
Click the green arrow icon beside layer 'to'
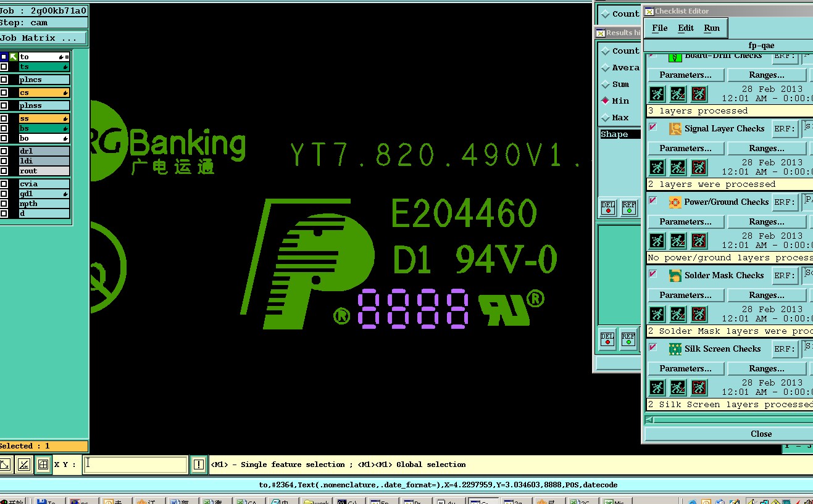pos(14,57)
